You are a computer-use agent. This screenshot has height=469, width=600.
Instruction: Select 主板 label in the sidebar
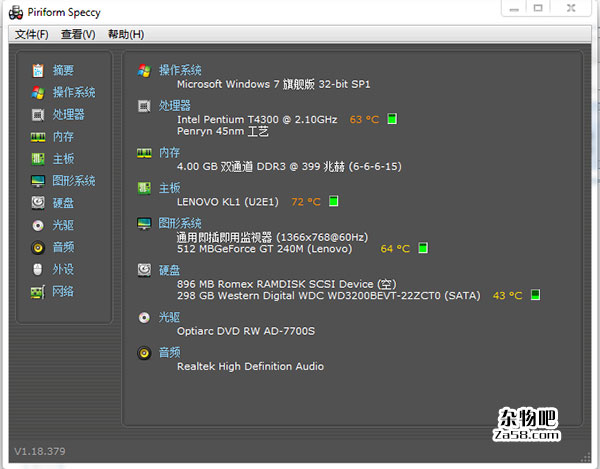click(x=63, y=159)
